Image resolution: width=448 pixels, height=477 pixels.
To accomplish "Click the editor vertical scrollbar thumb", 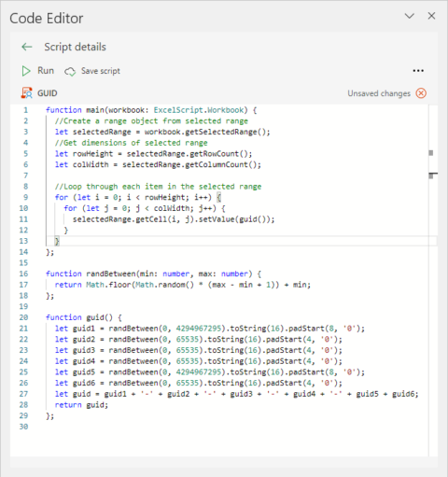I will (431, 153).
